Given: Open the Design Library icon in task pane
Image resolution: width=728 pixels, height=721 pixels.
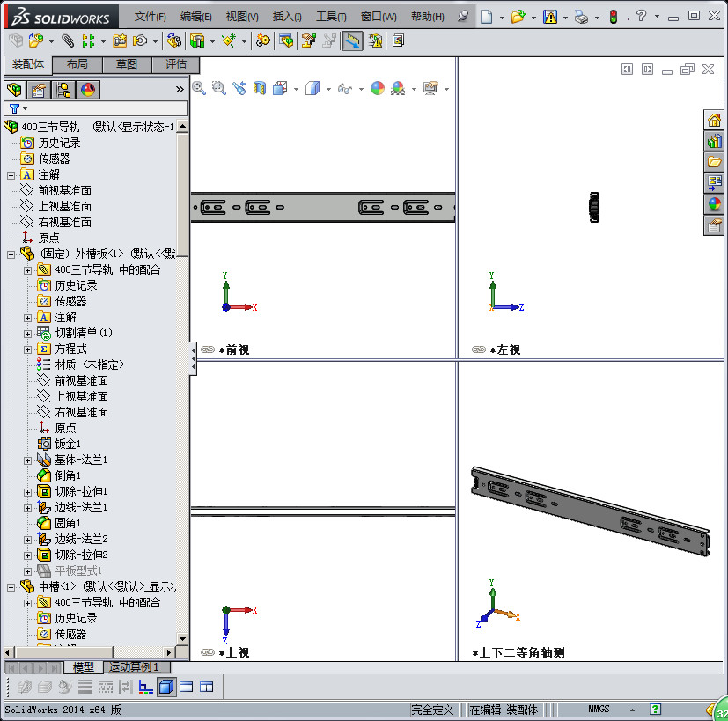Looking at the screenshot, I should coord(714,141).
